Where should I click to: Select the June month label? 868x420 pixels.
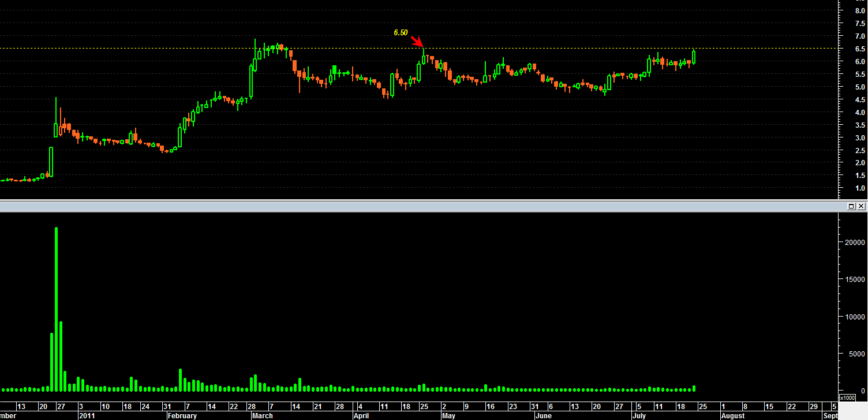(x=544, y=415)
